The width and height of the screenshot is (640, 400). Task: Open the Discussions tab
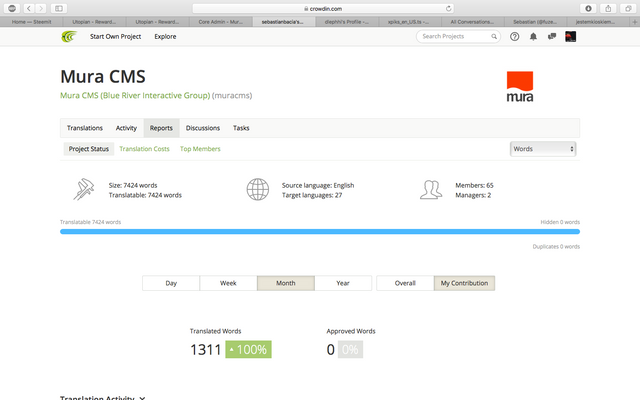[203, 128]
